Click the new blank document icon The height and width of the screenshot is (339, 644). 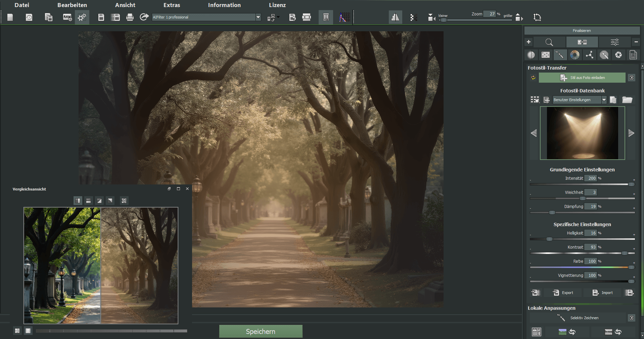[x=10, y=17]
